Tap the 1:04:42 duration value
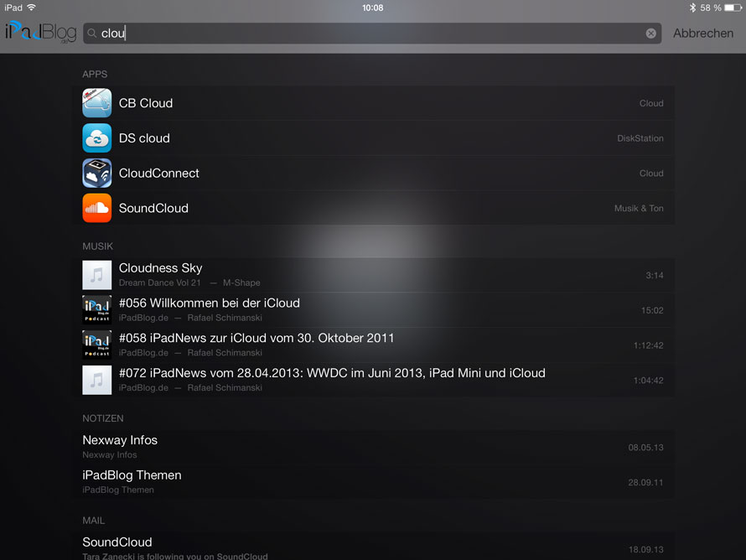Viewport: 746px width, 560px height. pos(648,380)
